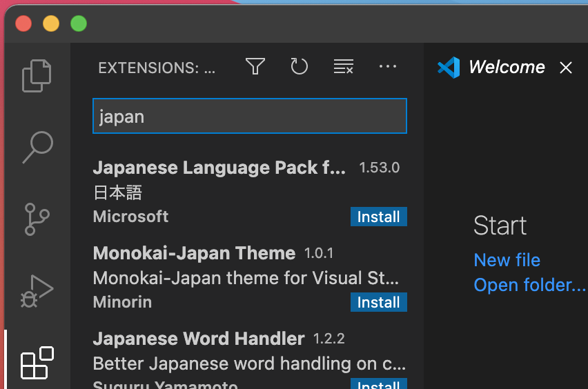
Task: Click the 日本語 description text
Action: click(117, 192)
